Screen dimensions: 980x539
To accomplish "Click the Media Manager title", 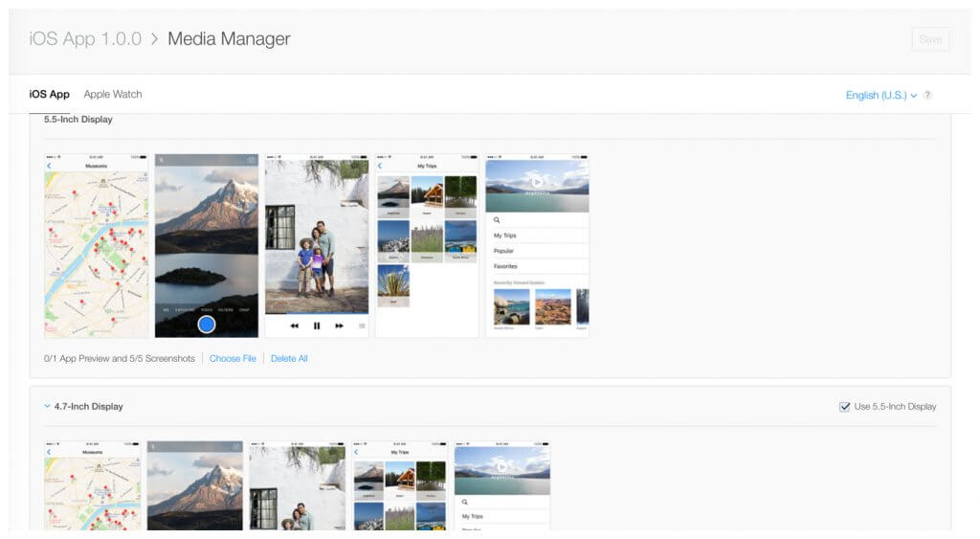I will (229, 38).
